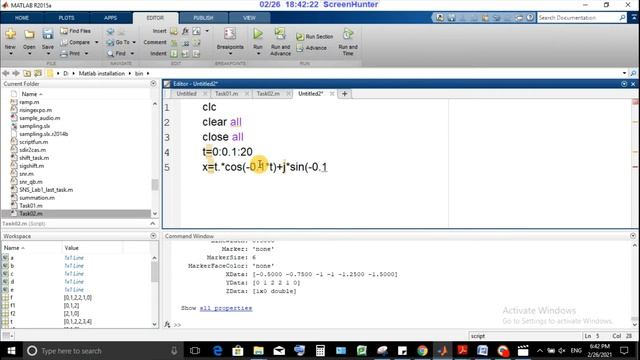Collapse the Task02.m details panel
The height and width of the screenshot is (360, 640).
point(153,224)
